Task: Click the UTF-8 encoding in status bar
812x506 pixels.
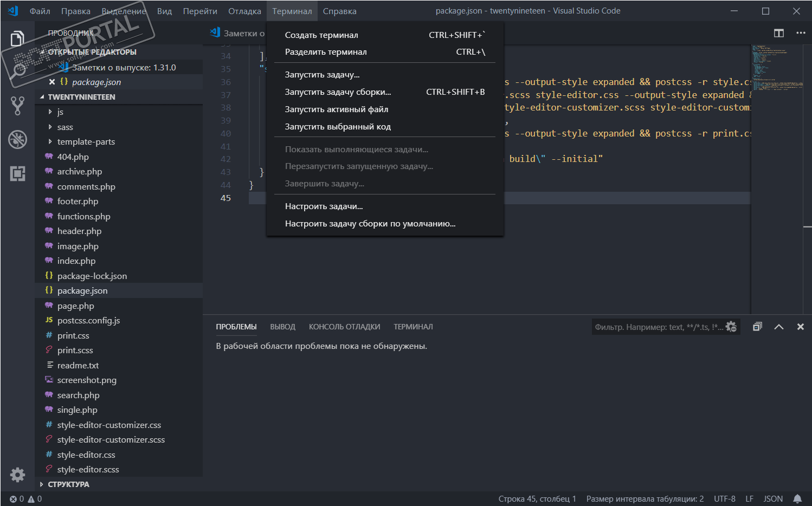Action: 724,498
